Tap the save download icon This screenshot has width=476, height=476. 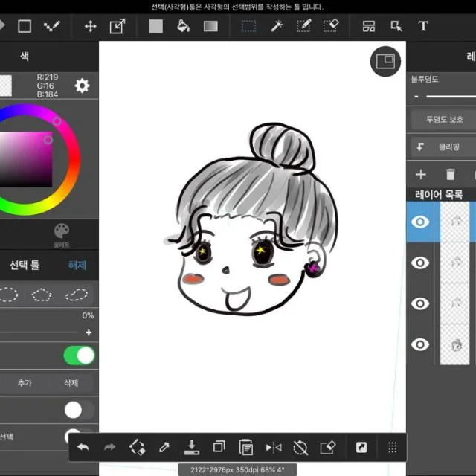click(x=192, y=447)
